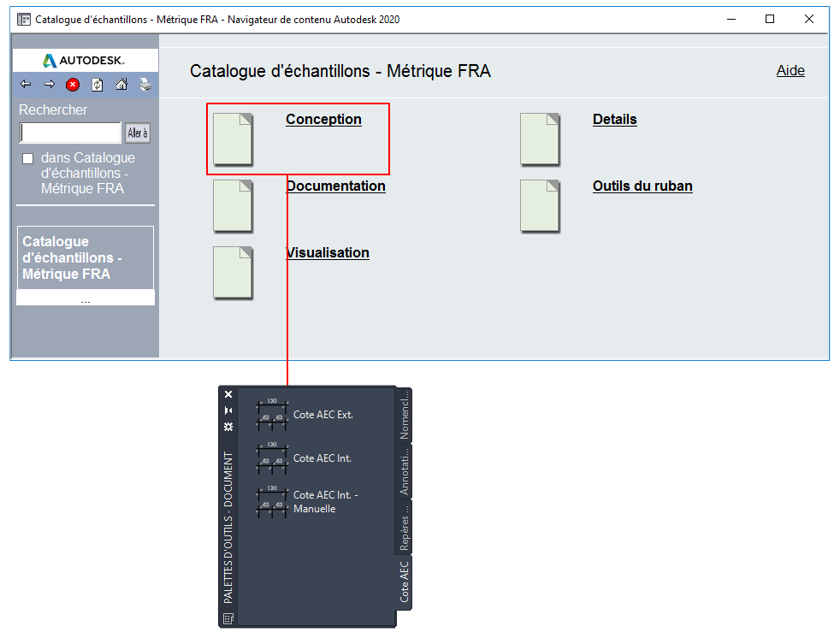
Task: Select the Cote AEC Ext. tool icon
Action: coord(272,415)
